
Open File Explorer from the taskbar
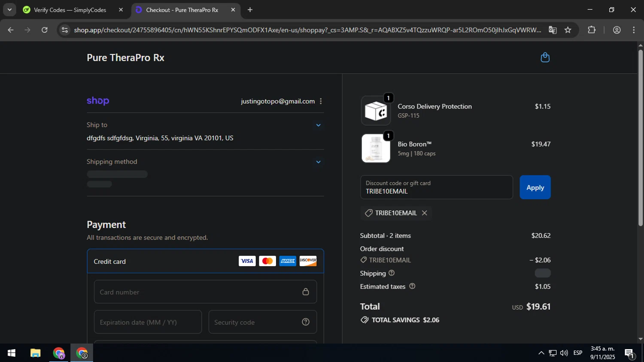coord(35,353)
